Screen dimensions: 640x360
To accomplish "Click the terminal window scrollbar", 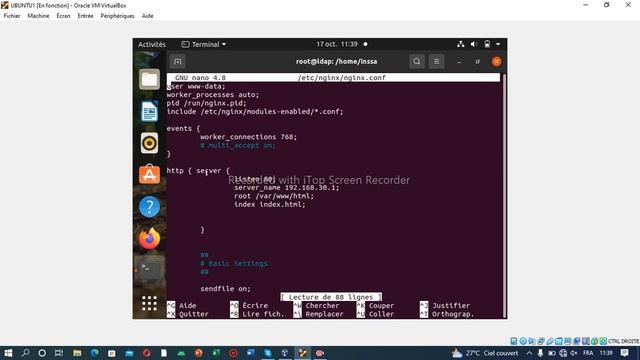I will [504, 195].
